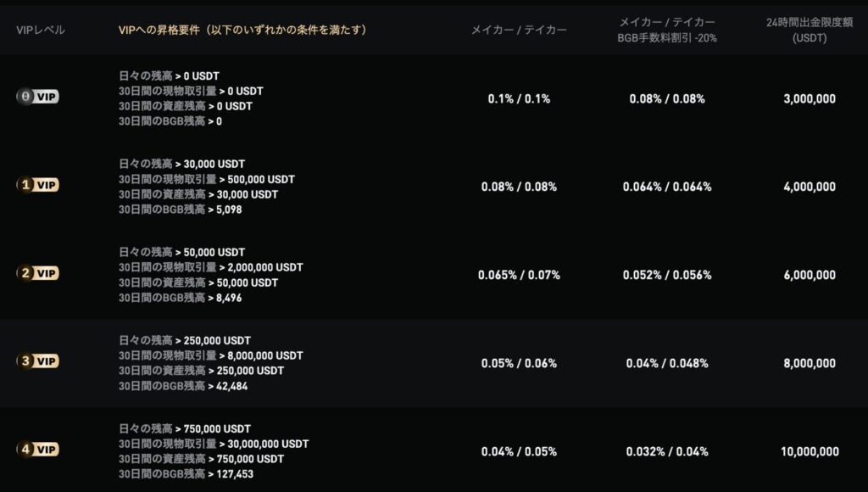Click the VIP 0 level badge
The image size is (868, 492).
(37, 98)
